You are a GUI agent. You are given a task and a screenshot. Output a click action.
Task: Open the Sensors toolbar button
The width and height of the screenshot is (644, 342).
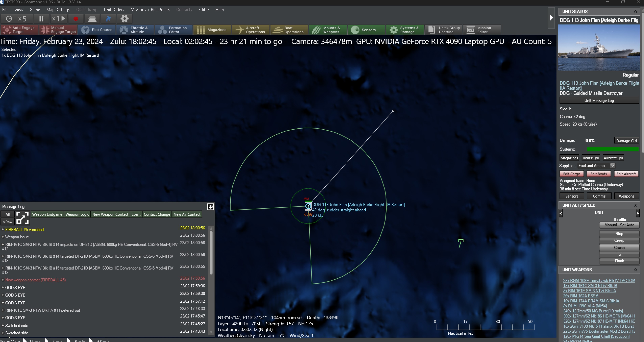pos(366,30)
